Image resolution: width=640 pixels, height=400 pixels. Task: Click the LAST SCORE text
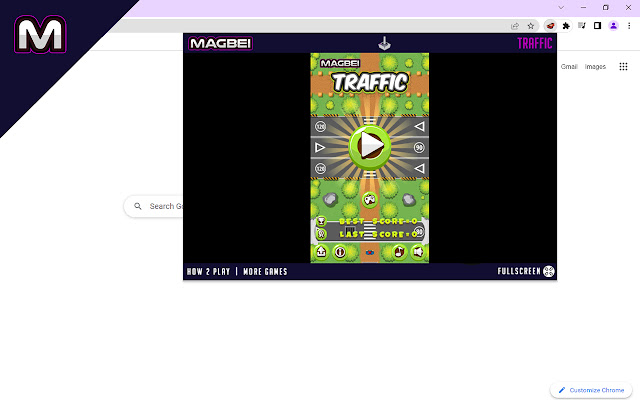click(x=378, y=234)
